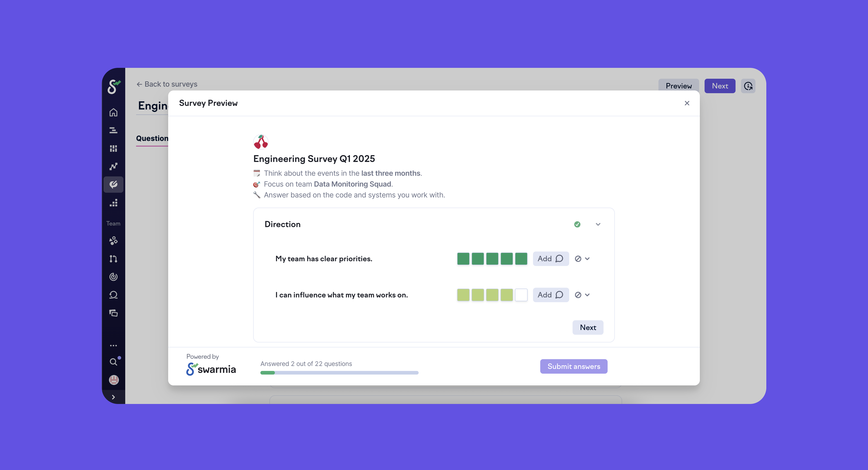Open the grid apps sidebar icon

113,148
